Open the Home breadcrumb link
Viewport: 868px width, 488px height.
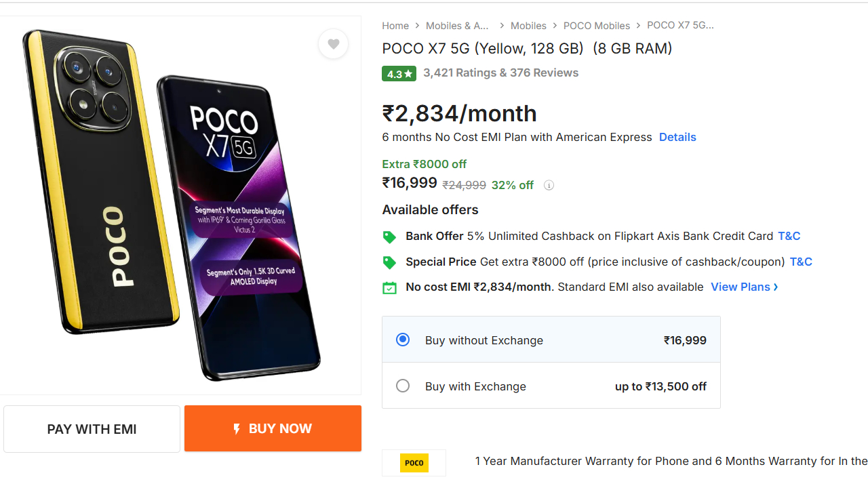click(395, 25)
